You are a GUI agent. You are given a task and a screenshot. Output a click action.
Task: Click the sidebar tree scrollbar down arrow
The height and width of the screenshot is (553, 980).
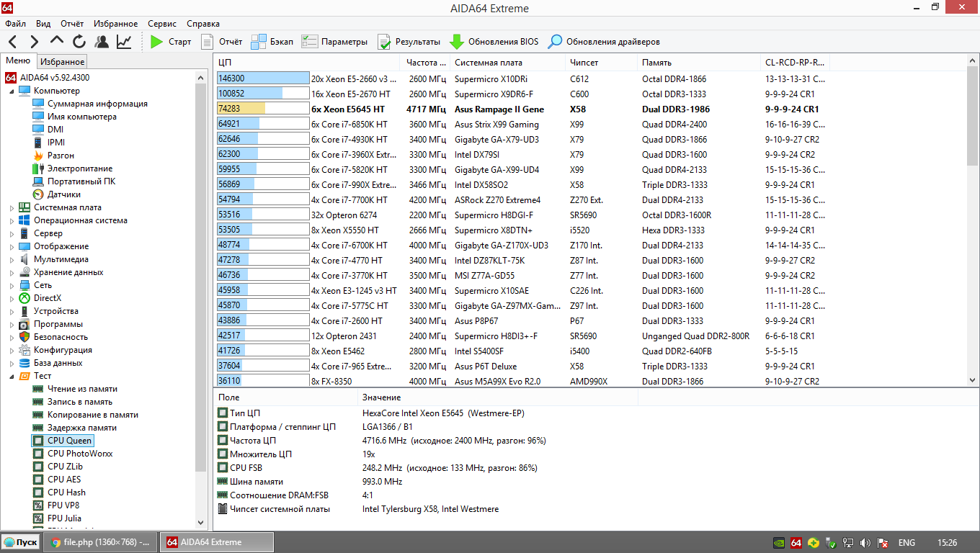coord(202,523)
